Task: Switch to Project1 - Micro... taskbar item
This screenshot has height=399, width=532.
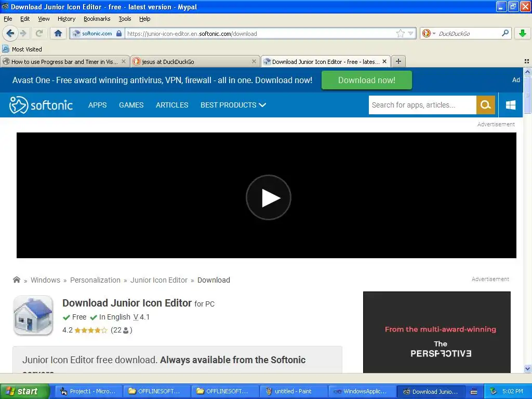Action: pos(88,391)
